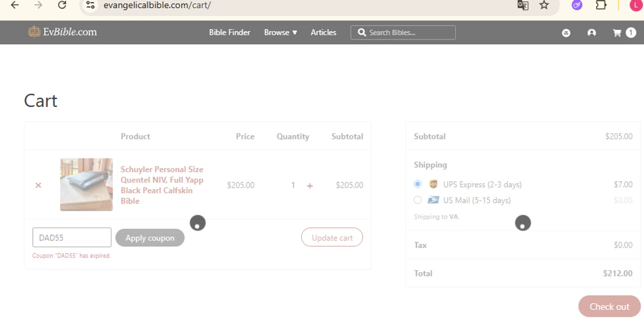This screenshot has height=332, width=644.
Task: Click the $0.00 tax amount
Action: 623,245
